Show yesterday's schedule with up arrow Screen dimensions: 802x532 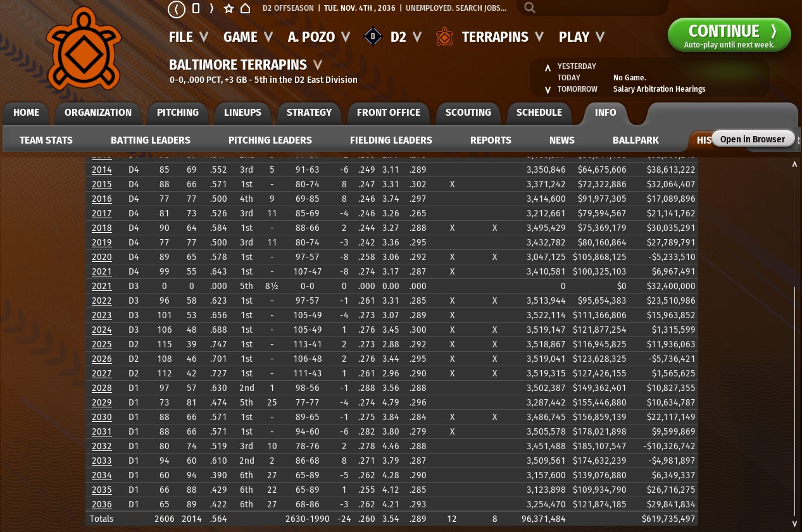click(548, 68)
